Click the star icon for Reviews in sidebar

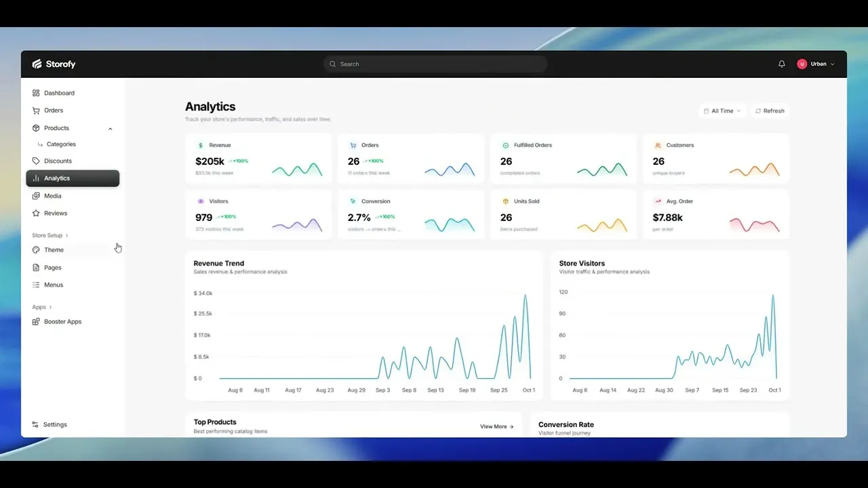(36, 213)
